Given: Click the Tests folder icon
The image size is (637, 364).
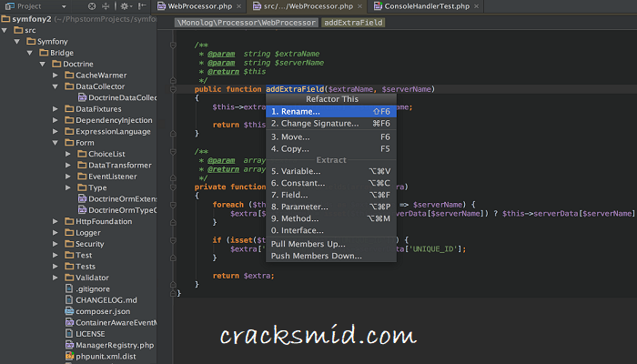Looking at the screenshot, I should click(69, 267).
